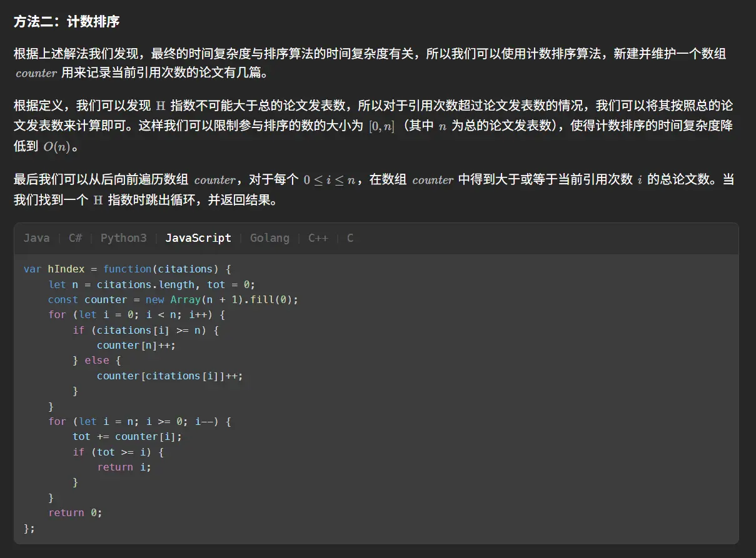The height and width of the screenshot is (558, 756).
Task: Click the 'return i;' code line
Action: pyautogui.click(x=124, y=467)
